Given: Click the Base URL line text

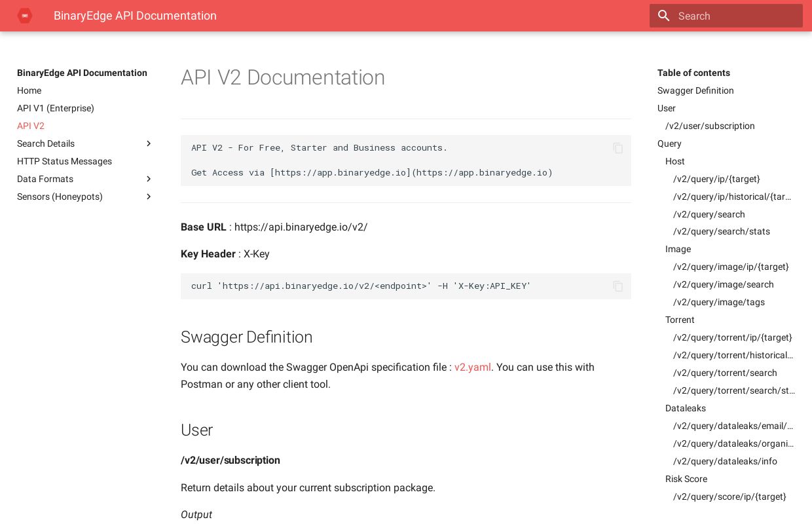Looking at the screenshot, I should point(274,227).
